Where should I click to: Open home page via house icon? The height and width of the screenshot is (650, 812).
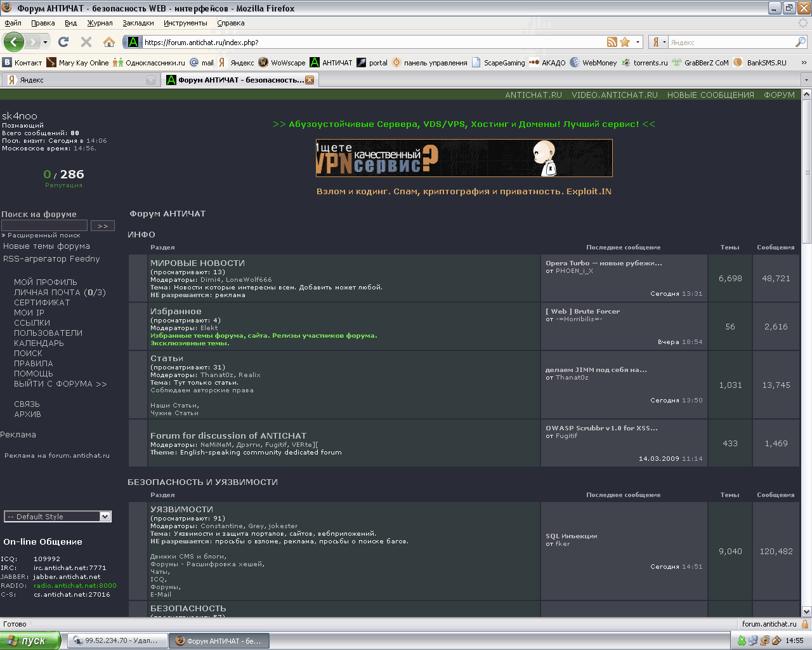(x=109, y=42)
